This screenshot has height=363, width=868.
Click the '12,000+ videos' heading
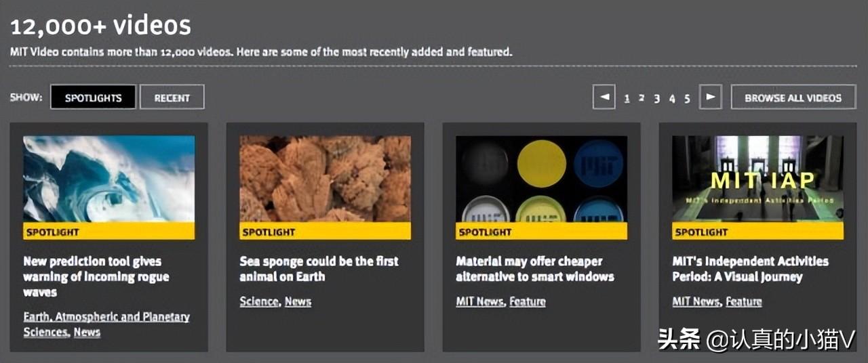(x=100, y=26)
